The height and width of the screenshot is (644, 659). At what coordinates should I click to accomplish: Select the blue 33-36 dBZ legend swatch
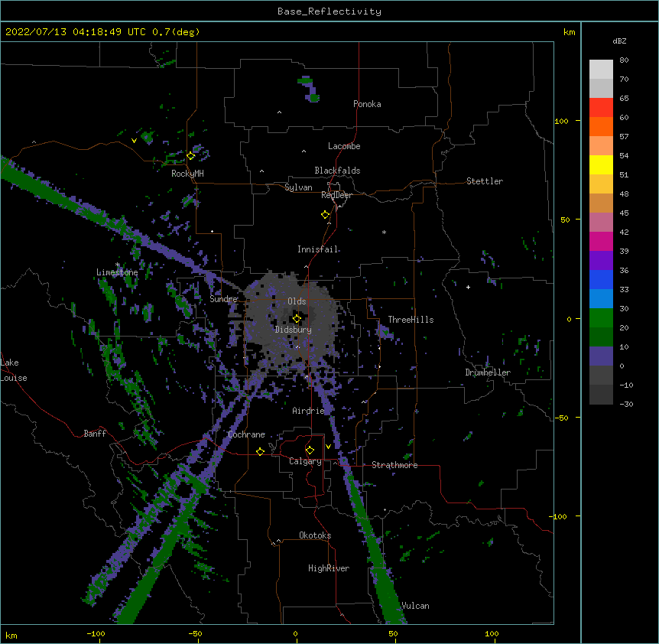tap(601, 279)
